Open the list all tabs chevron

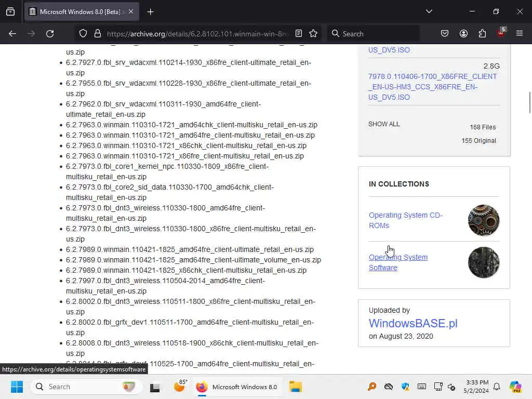click(x=429, y=11)
